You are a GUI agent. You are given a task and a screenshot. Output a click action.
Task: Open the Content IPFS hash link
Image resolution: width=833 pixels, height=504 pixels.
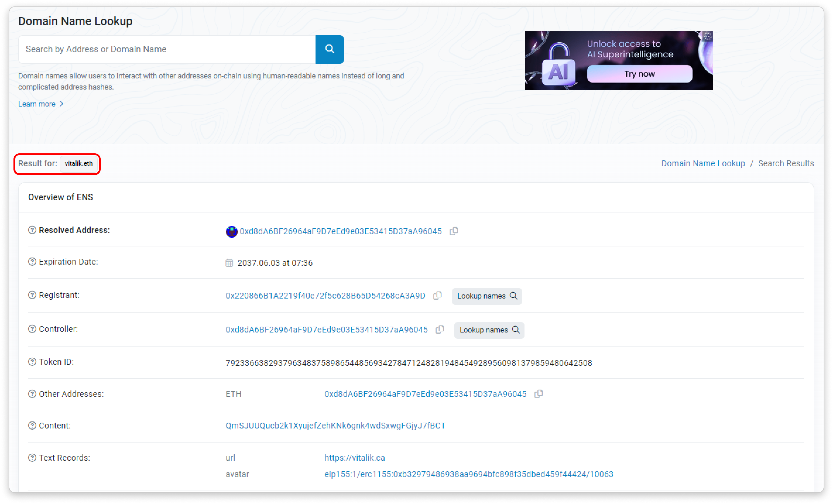pyautogui.click(x=335, y=426)
